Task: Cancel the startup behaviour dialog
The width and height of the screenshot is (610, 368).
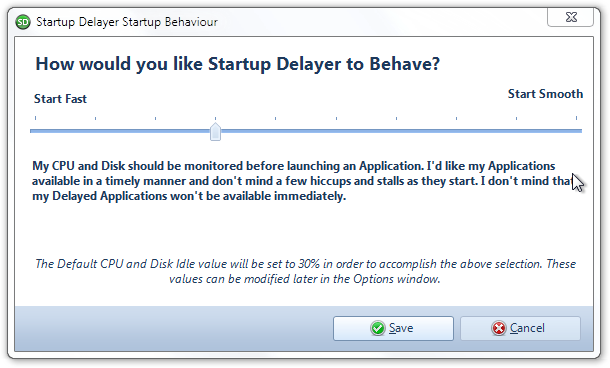Action: pyautogui.click(x=521, y=328)
